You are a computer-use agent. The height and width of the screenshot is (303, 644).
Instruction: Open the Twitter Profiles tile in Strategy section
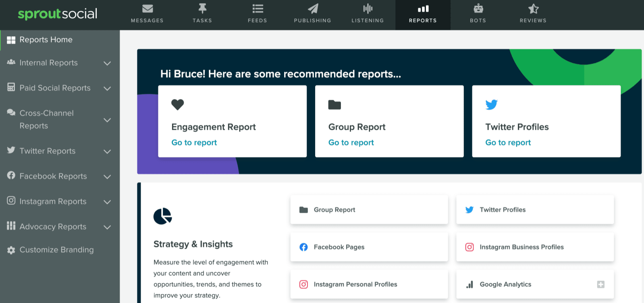(x=535, y=210)
